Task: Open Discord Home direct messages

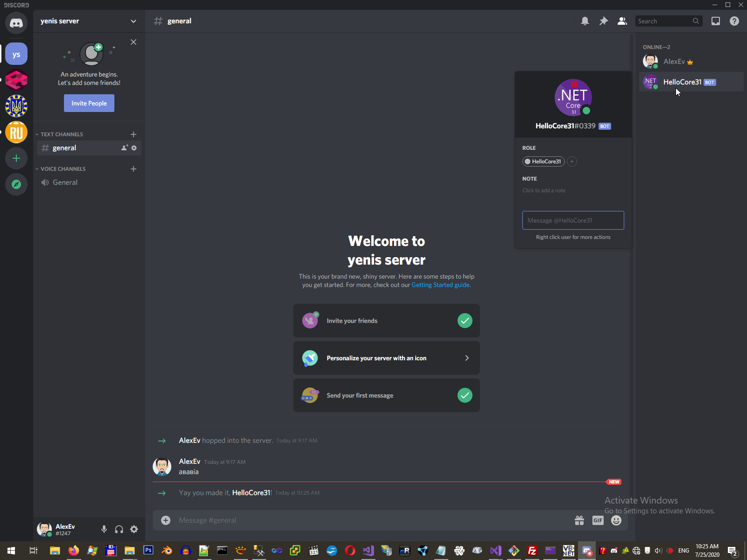Action: [16, 22]
